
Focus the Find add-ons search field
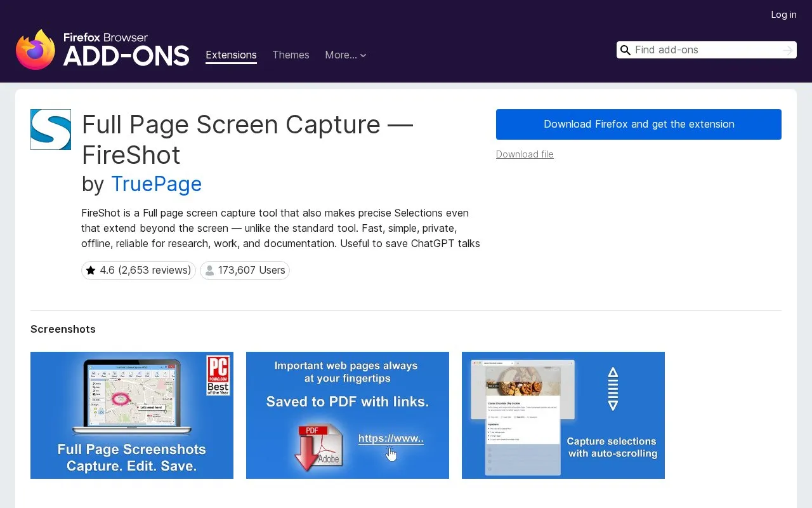[x=706, y=50]
